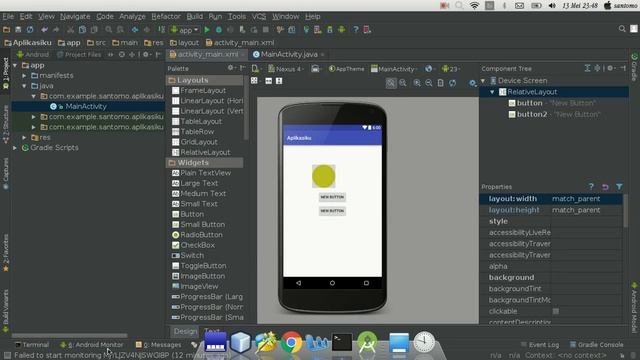
Task: Click the Properties help question icon
Action: pos(591,187)
